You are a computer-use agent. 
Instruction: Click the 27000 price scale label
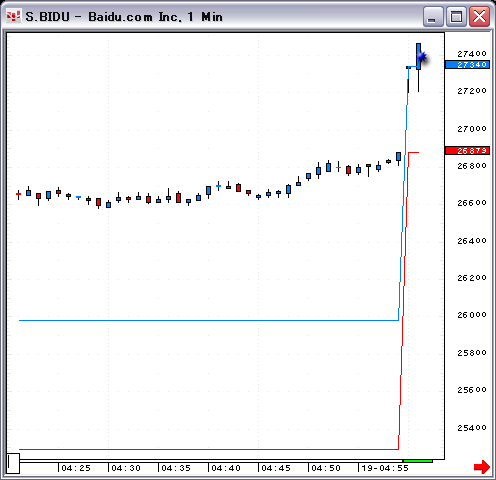(x=472, y=129)
